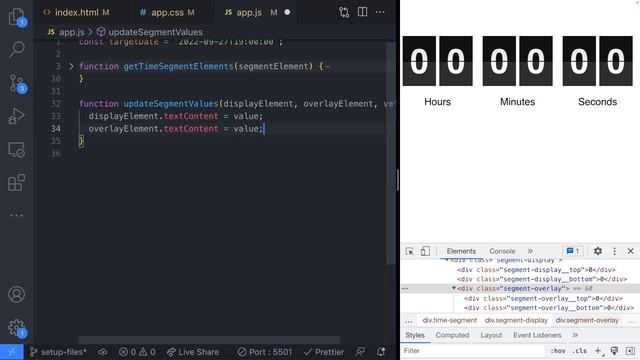640x360 pixels.
Task: Toggle :hov element state panel
Action: [558, 351]
